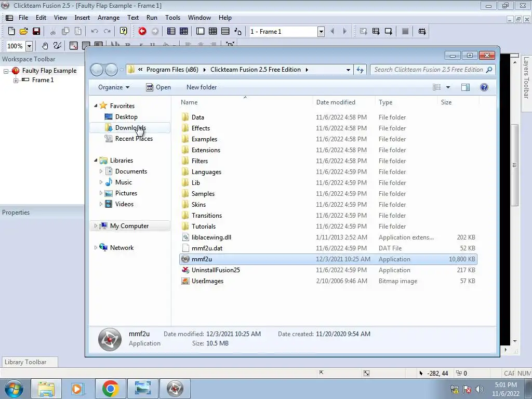Image resolution: width=532 pixels, height=399 pixels.
Task: Open the address bar history dropdown arrow
Action: tap(348, 70)
